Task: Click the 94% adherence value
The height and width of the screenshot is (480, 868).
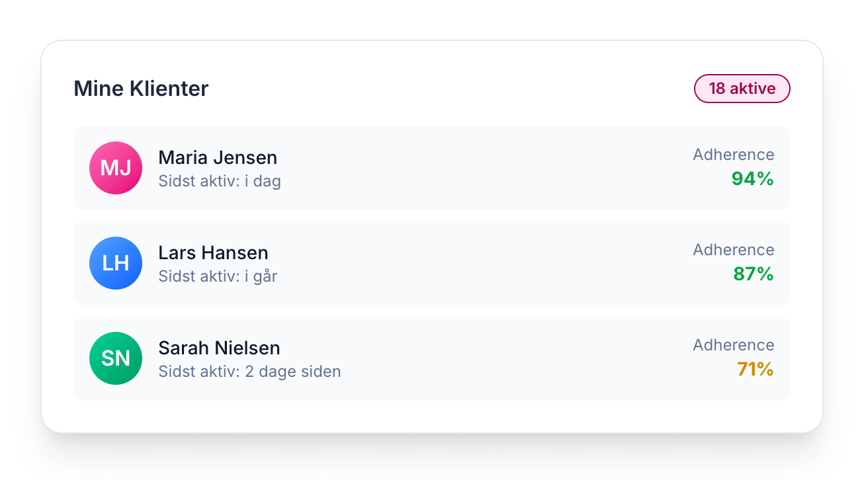Action: click(752, 179)
